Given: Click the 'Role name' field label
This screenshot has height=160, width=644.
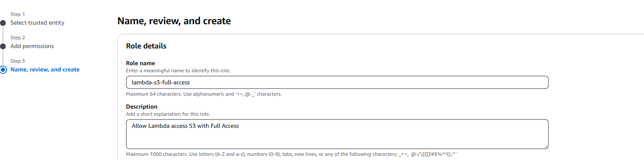Looking at the screenshot, I should 140,63.
